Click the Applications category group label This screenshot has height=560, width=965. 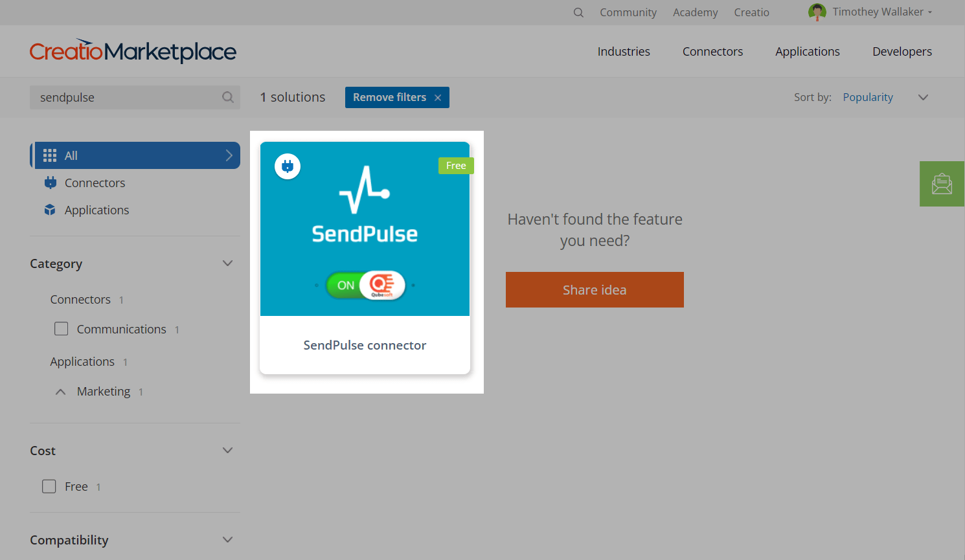82,361
